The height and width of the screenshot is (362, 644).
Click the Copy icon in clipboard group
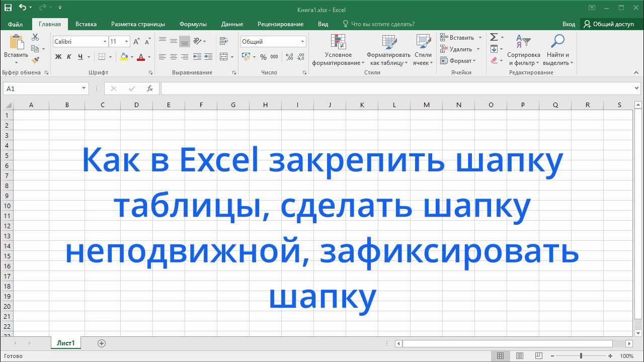(35, 49)
